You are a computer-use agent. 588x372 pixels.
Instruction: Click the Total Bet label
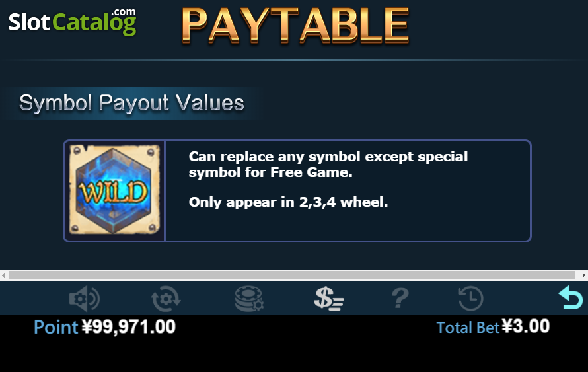tap(468, 327)
